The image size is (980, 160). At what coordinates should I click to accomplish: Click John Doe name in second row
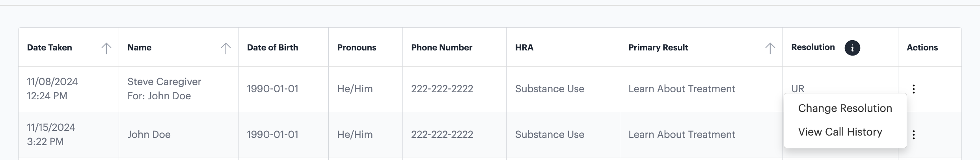[149, 135]
